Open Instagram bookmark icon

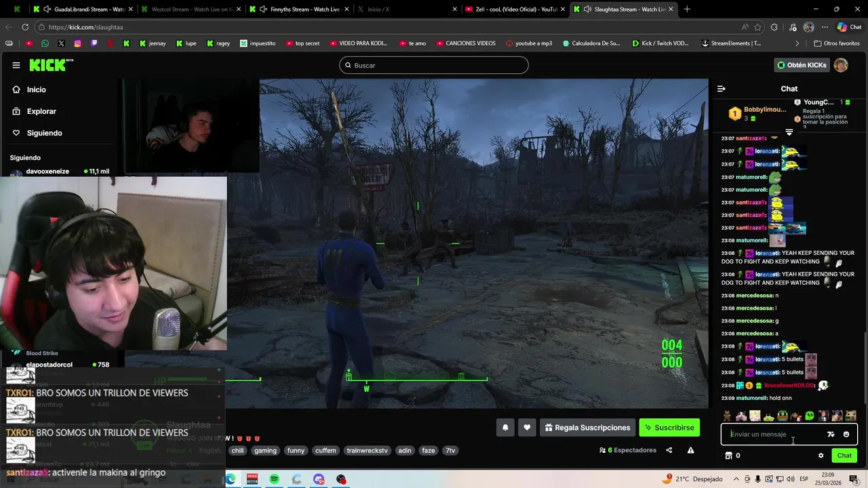coord(77,43)
